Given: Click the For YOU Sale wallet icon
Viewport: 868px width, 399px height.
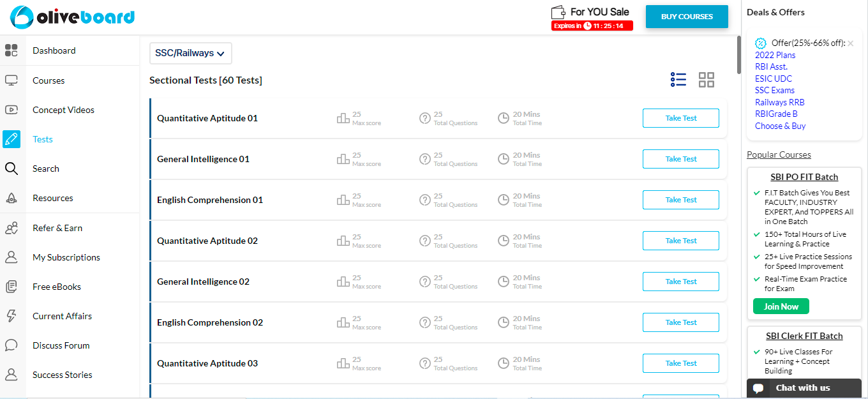Looking at the screenshot, I should click(x=558, y=12).
